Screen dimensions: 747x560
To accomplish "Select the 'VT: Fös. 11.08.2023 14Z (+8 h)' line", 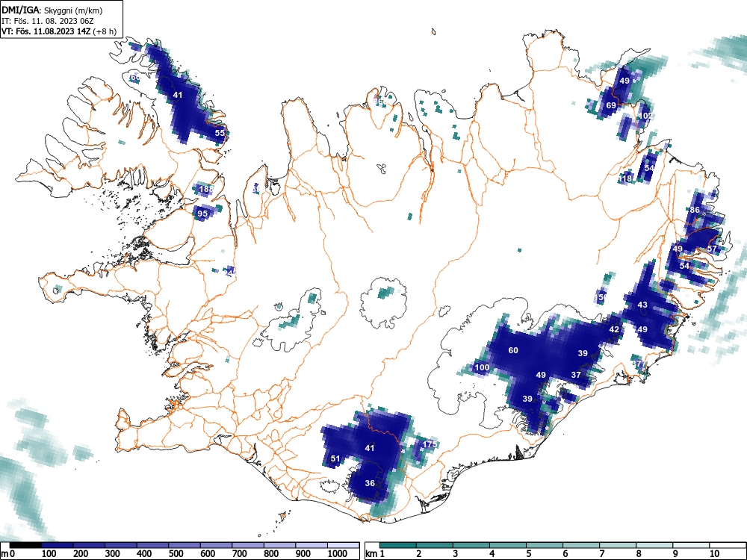I will click(x=59, y=31).
